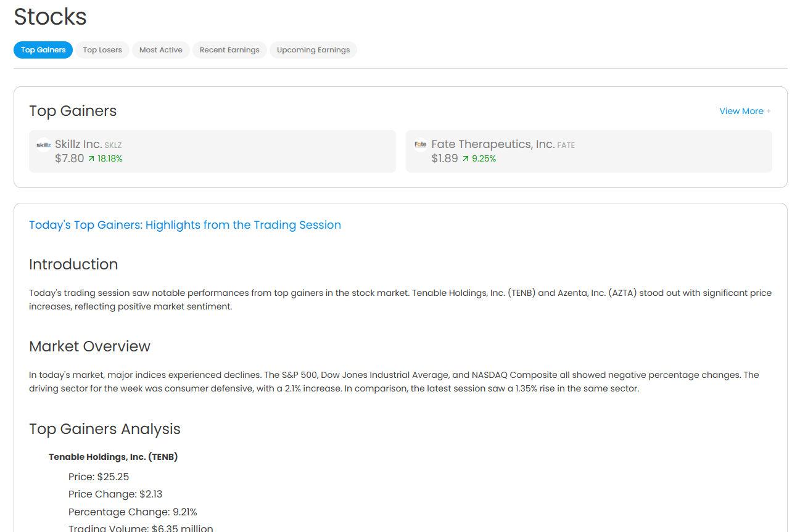Viewport: 800px width, 532px height.
Task: Select the Top Gainers tab
Action: pos(43,50)
